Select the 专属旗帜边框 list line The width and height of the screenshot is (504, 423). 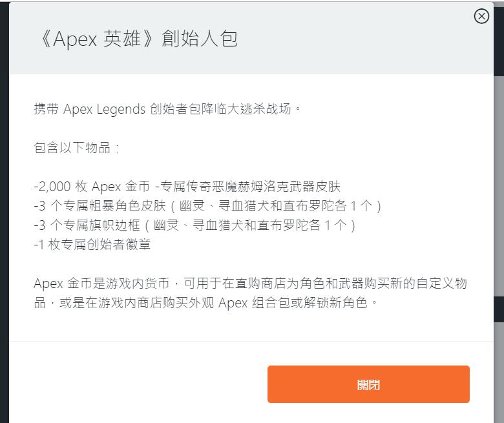tap(194, 225)
